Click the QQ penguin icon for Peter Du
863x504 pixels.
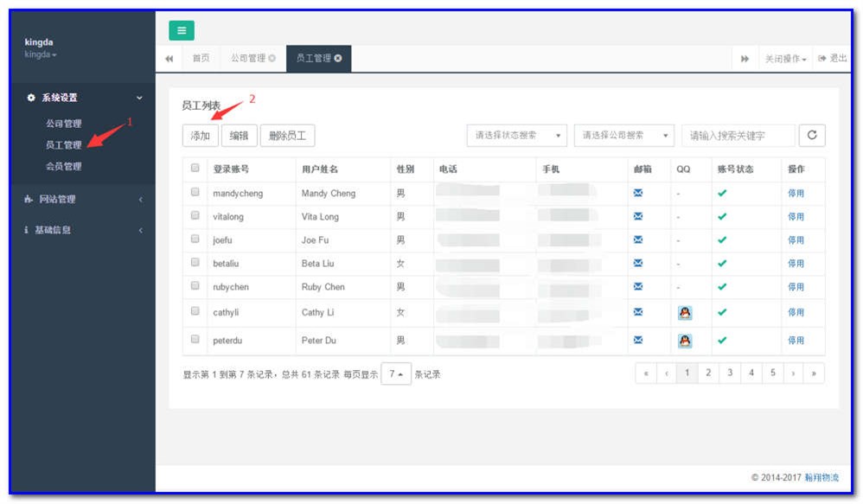(684, 341)
